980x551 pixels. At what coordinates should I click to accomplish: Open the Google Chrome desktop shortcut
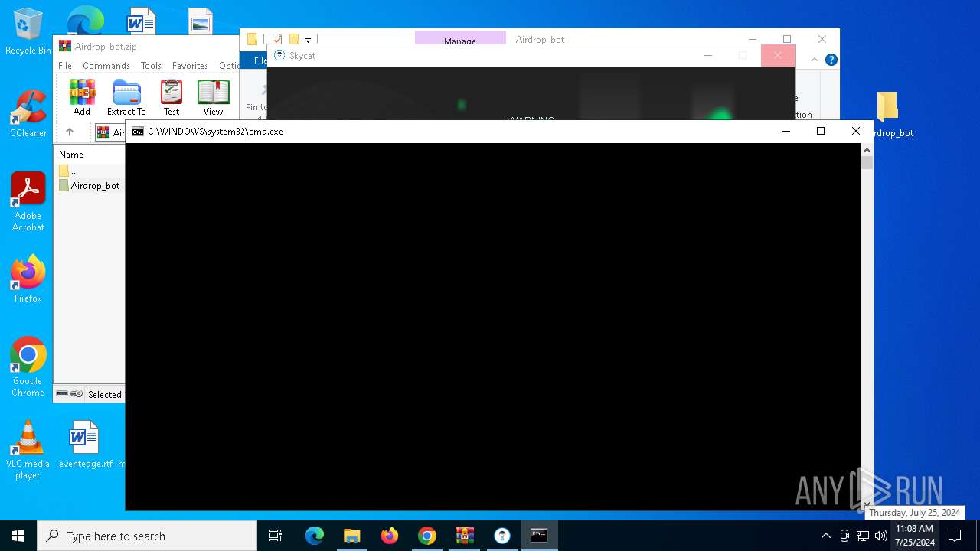(x=28, y=367)
